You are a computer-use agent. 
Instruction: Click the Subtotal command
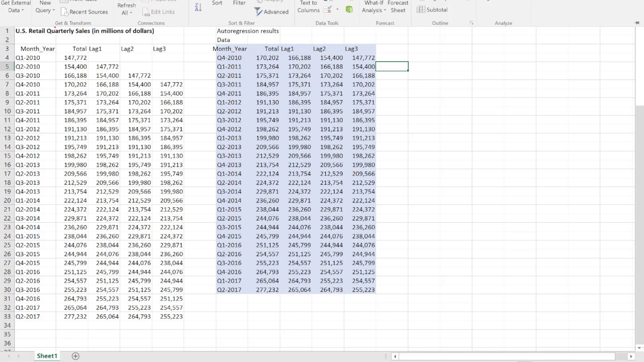click(x=432, y=10)
